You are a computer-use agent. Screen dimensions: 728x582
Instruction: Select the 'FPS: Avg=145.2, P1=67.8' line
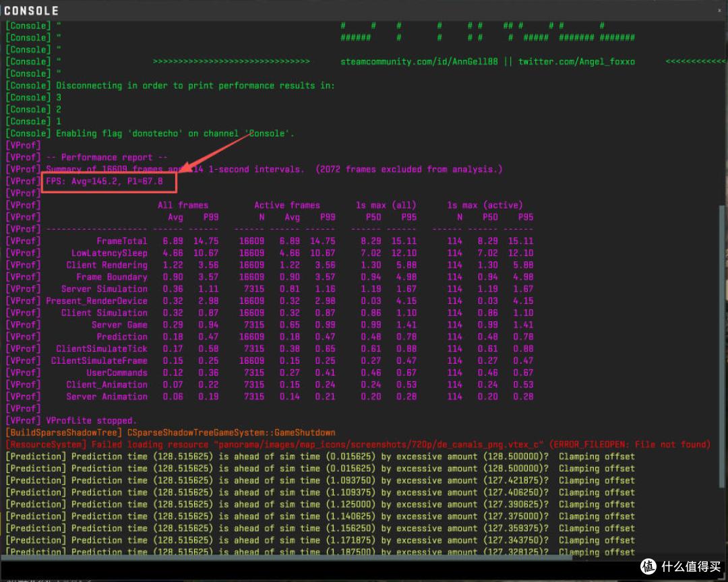click(104, 181)
